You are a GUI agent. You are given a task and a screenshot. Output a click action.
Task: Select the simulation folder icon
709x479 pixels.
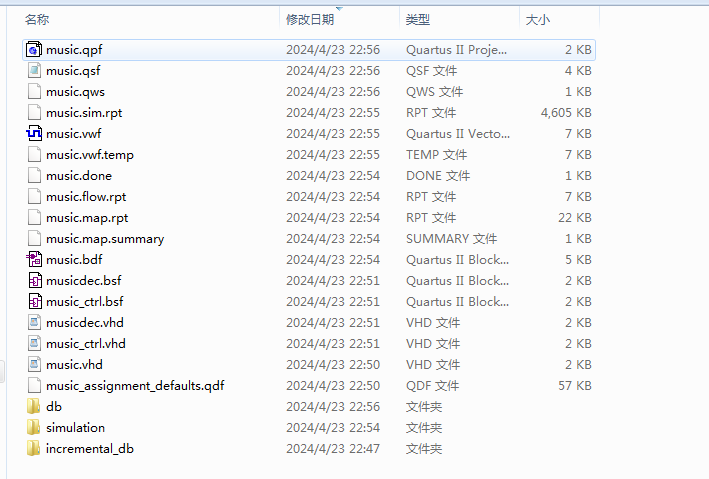pyautogui.click(x=33, y=427)
